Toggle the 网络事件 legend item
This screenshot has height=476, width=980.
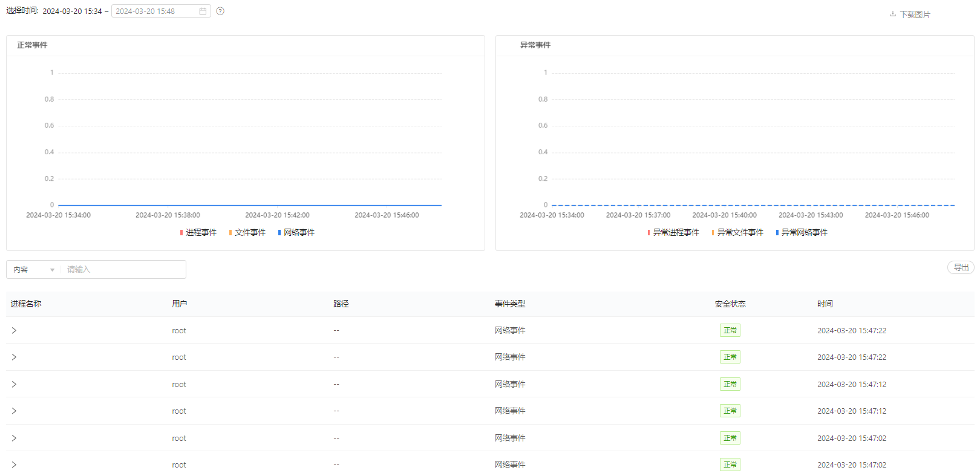[296, 232]
